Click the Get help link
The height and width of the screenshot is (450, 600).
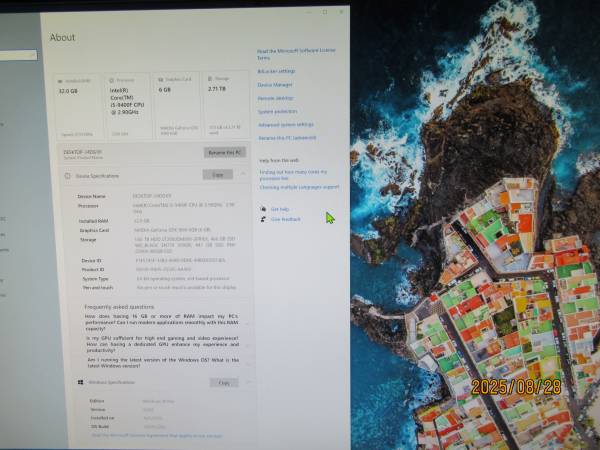tap(280, 209)
